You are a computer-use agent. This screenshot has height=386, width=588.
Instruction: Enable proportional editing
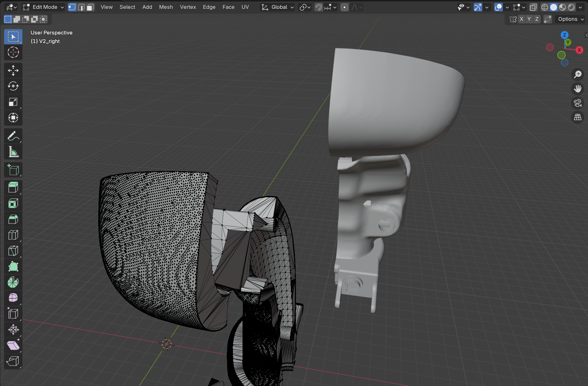(x=345, y=7)
